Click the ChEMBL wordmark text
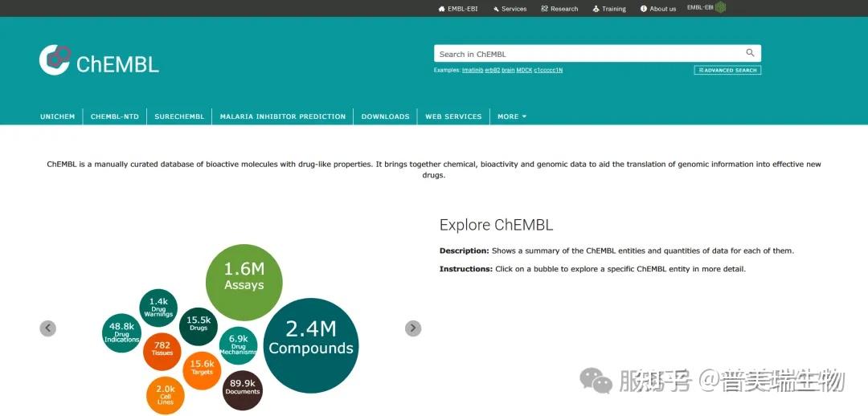 [117, 64]
